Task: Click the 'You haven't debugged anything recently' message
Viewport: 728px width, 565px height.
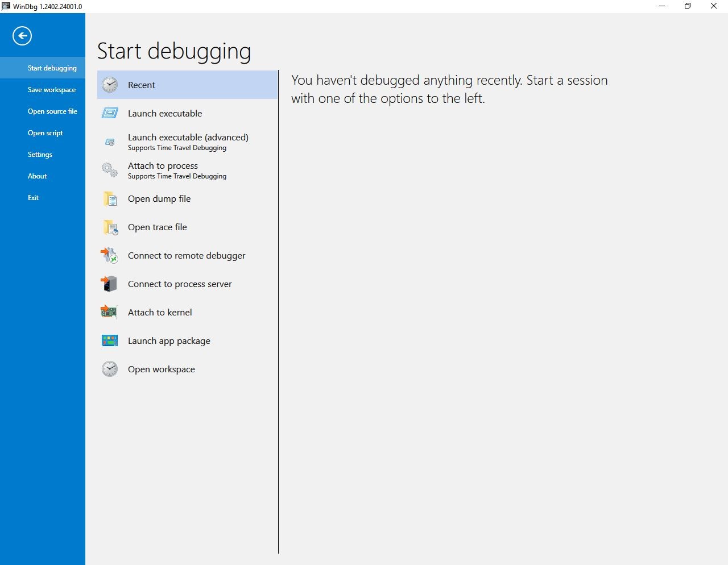Action: [x=449, y=89]
